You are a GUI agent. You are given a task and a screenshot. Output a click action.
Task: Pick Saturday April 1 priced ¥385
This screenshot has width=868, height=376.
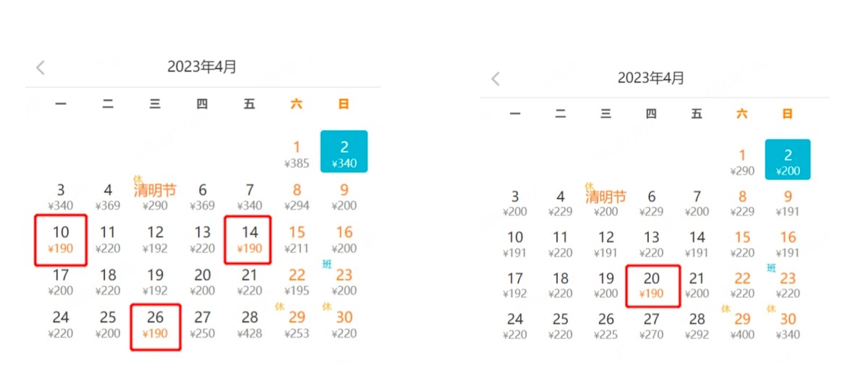point(297,155)
